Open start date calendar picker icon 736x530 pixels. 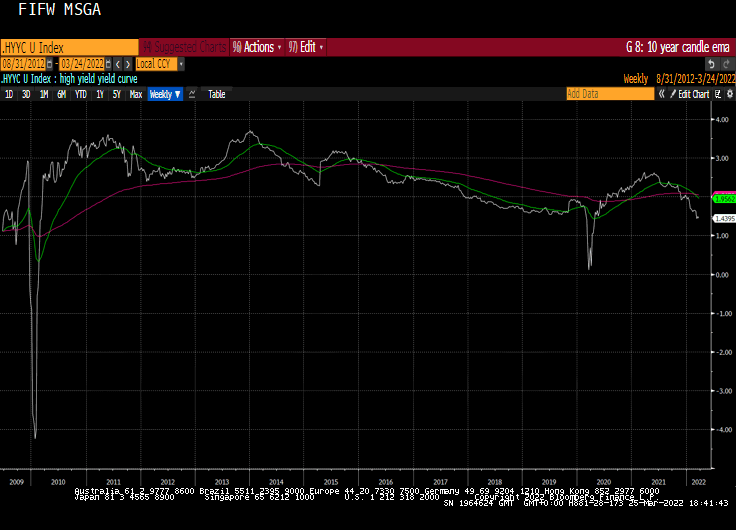click(51, 62)
